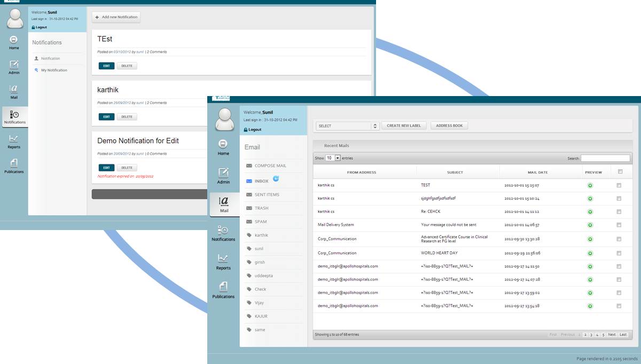The image size is (641, 364).
Task: Open Admin icon in the email window sidebar
Action: (223, 173)
